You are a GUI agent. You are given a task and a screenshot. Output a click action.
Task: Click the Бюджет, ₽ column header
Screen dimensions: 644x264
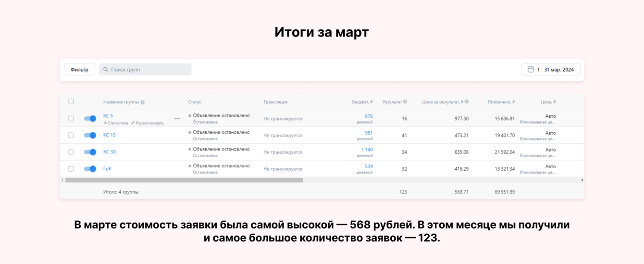362,102
